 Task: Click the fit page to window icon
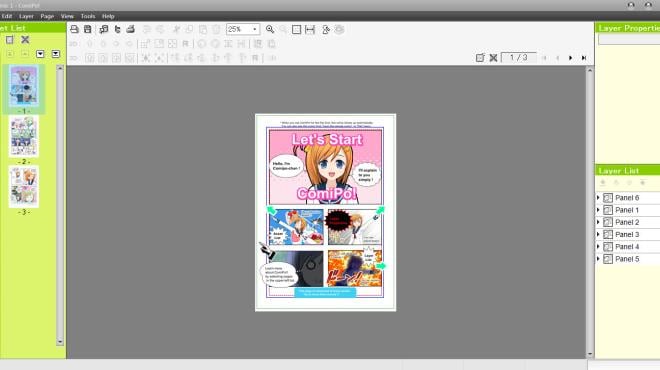point(296,29)
